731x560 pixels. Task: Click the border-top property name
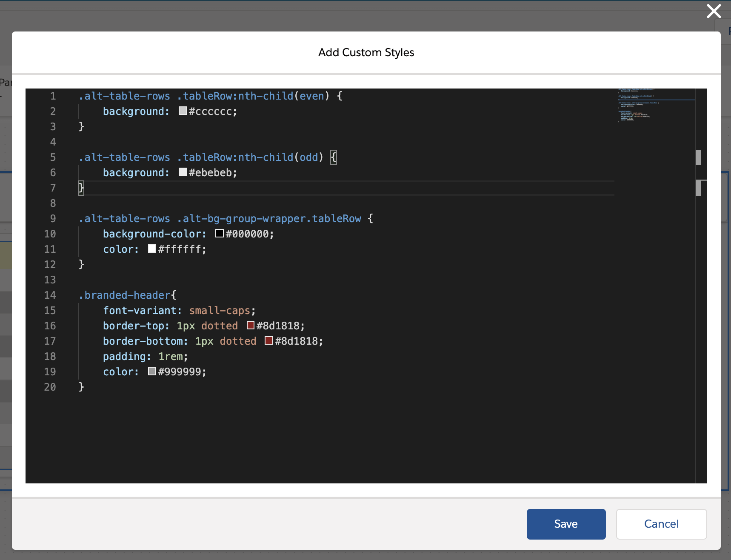[x=134, y=326]
